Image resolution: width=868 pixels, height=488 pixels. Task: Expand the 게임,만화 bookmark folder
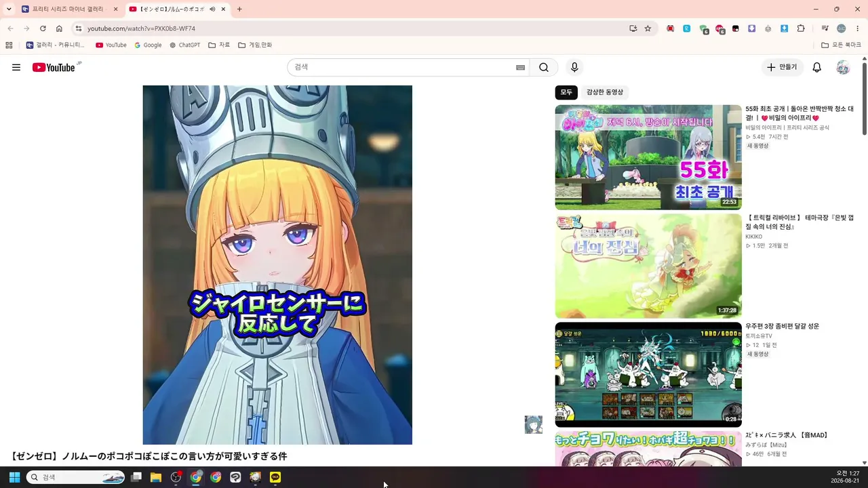pyautogui.click(x=255, y=45)
